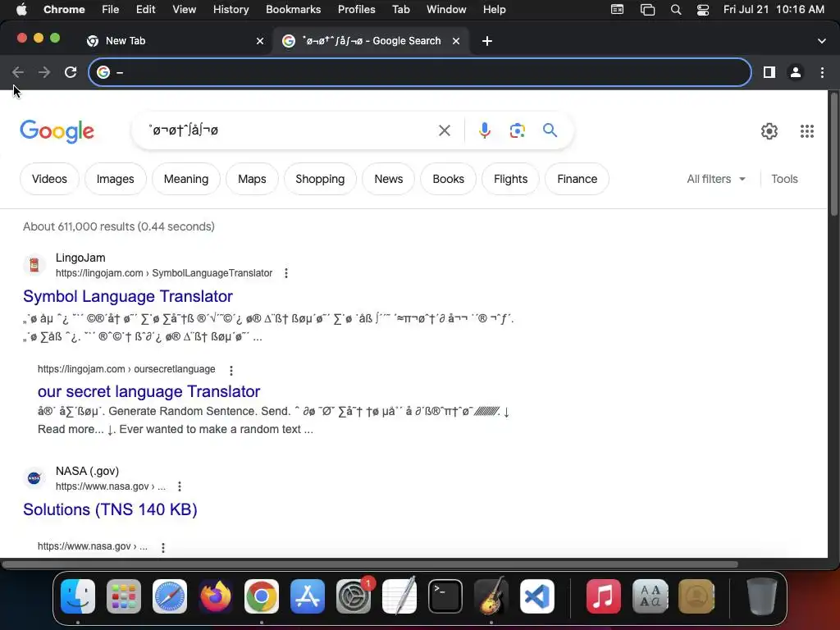The image size is (840, 630).
Task: Open Visual Studio Code from the dock
Action: coord(536,596)
